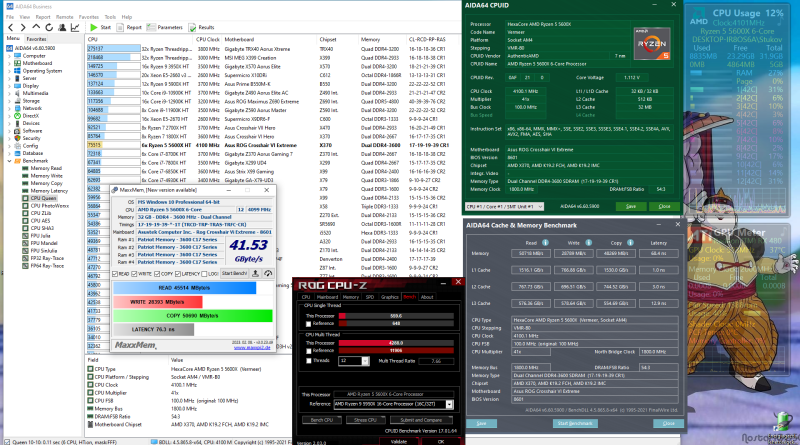Open the graph icon in AIDA64 toolbar
The height and width of the screenshot is (445, 800).
(75, 28)
